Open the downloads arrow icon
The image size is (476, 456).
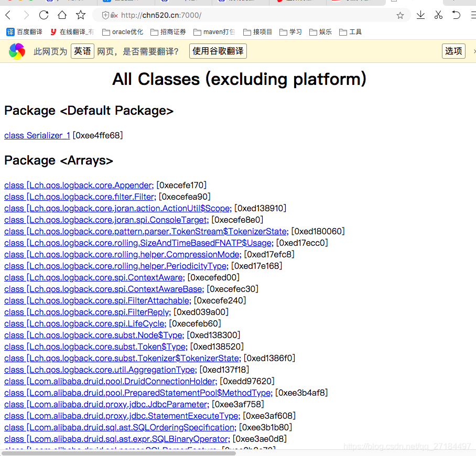420,15
